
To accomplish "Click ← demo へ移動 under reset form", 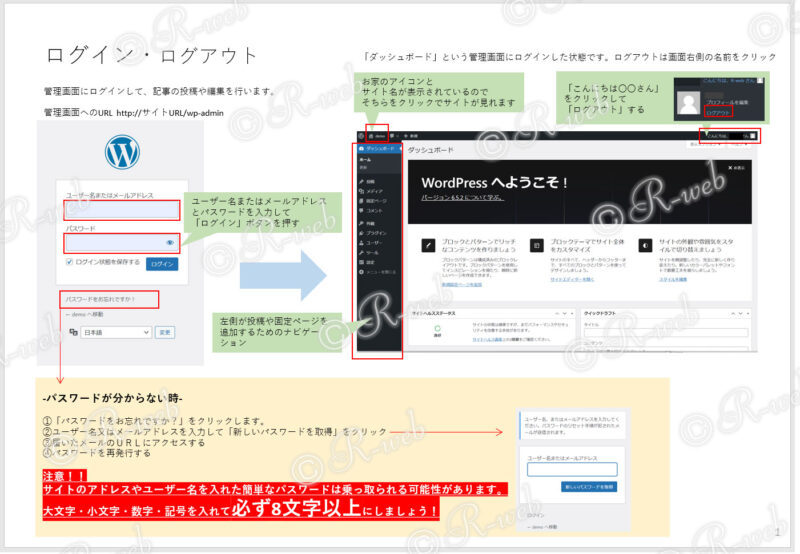I will [543, 526].
